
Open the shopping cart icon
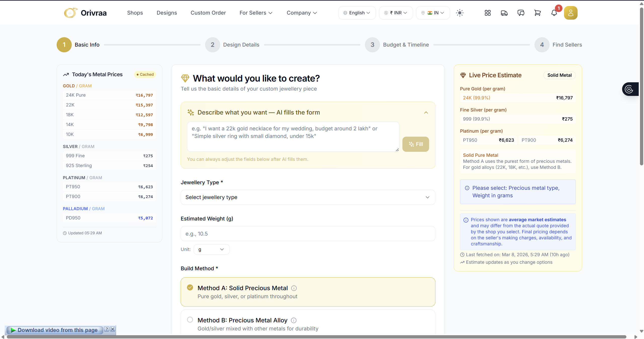(537, 13)
